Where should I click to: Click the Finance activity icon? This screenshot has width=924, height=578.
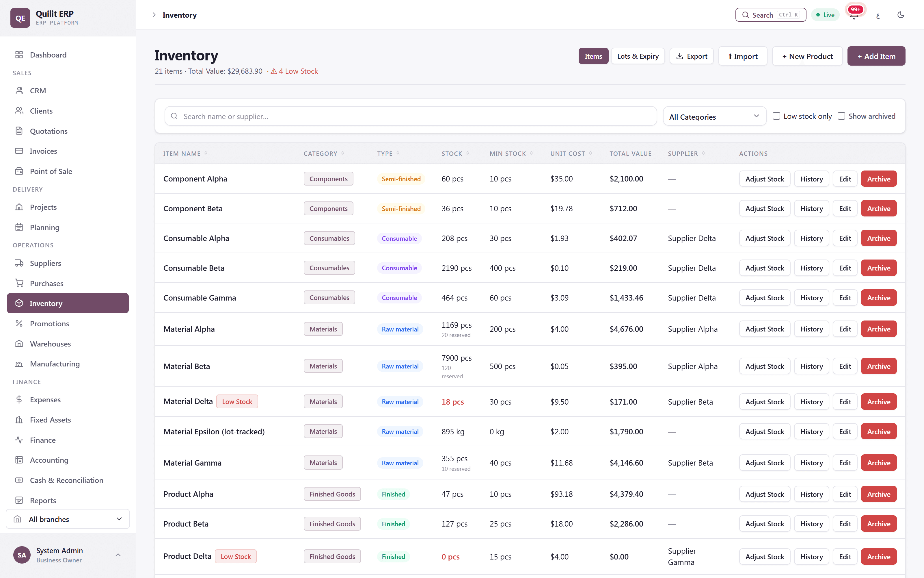tap(19, 440)
